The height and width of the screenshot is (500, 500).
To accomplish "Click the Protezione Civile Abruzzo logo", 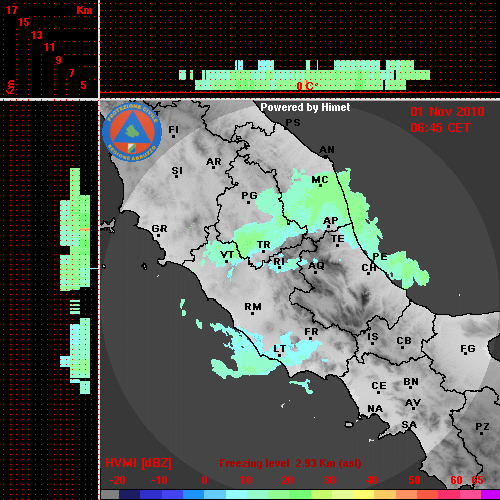I will coord(132,133).
